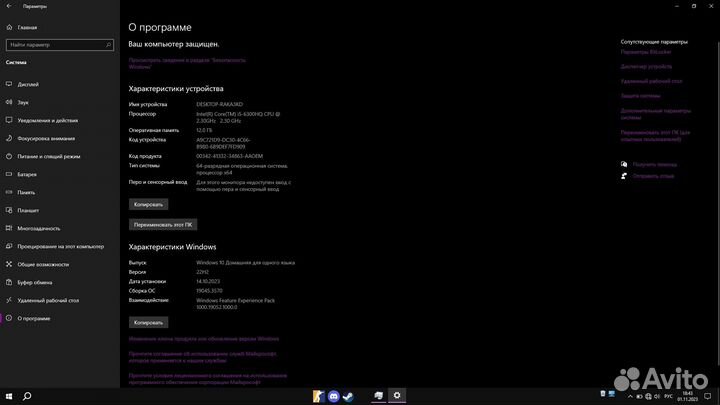The height and width of the screenshot is (405, 720).
Task: Select Проецирование на этот компьютер
Action: (x=60, y=247)
